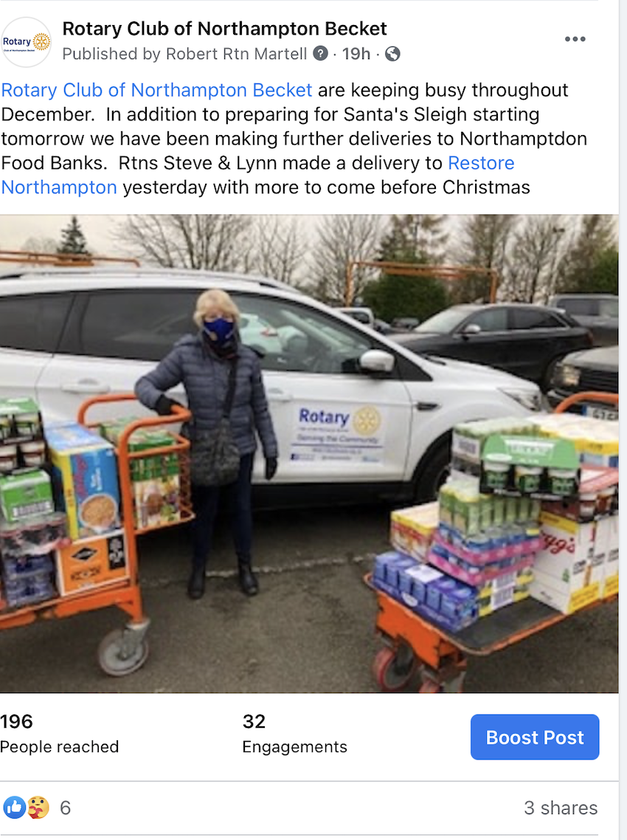Click the 19h post timestamp
This screenshot has width=627, height=840.
click(356, 54)
